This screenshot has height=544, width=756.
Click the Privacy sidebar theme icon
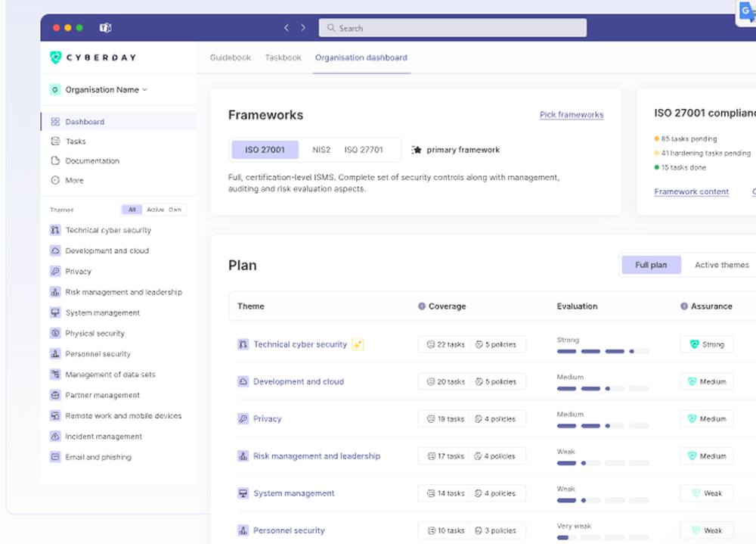pyautogui.click(x=55, y=272)
